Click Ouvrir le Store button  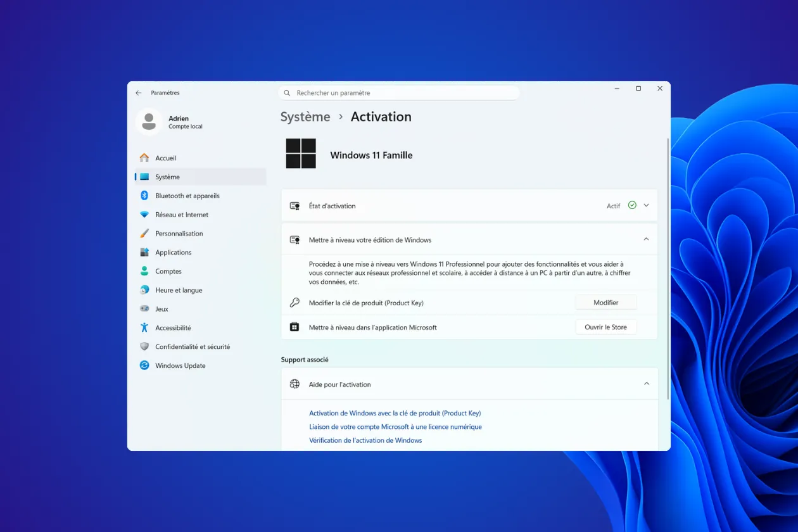pyautogui.click(x=606, y=327)
